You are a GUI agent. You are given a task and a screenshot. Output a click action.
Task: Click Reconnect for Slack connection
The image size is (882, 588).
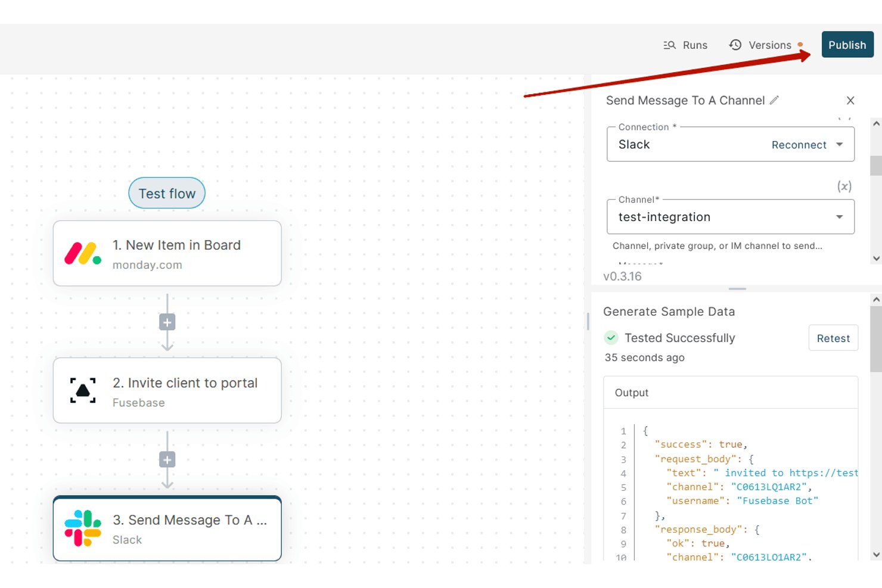tap(799, 145)
